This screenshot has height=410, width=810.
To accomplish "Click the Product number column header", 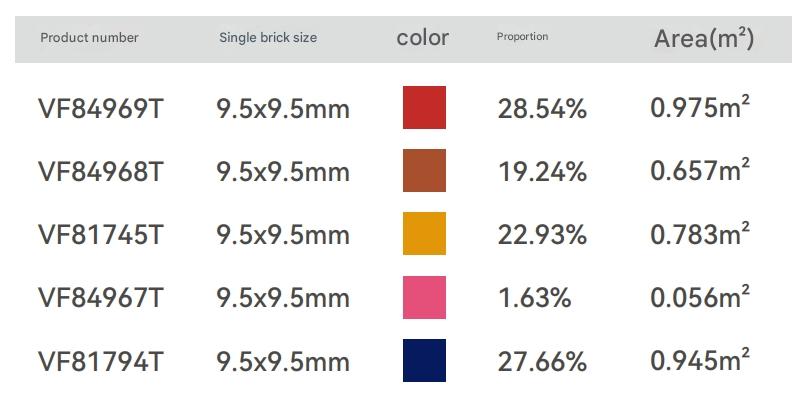I will (x=89, y=38).
